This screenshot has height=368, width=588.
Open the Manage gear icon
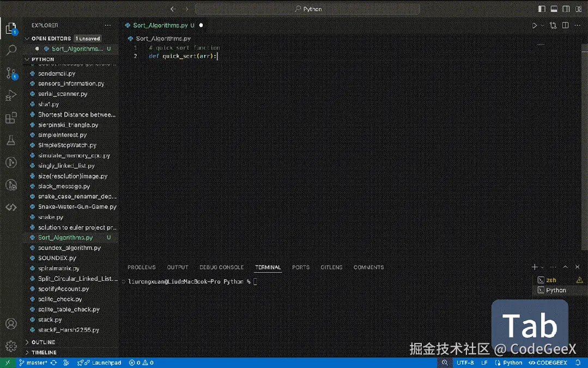[11, 346]
